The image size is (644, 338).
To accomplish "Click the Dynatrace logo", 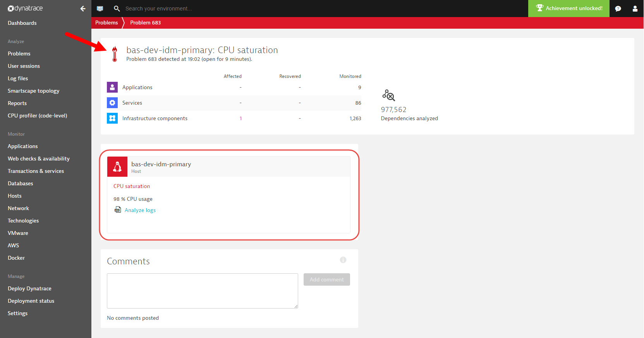I will (x=25, y=9).
